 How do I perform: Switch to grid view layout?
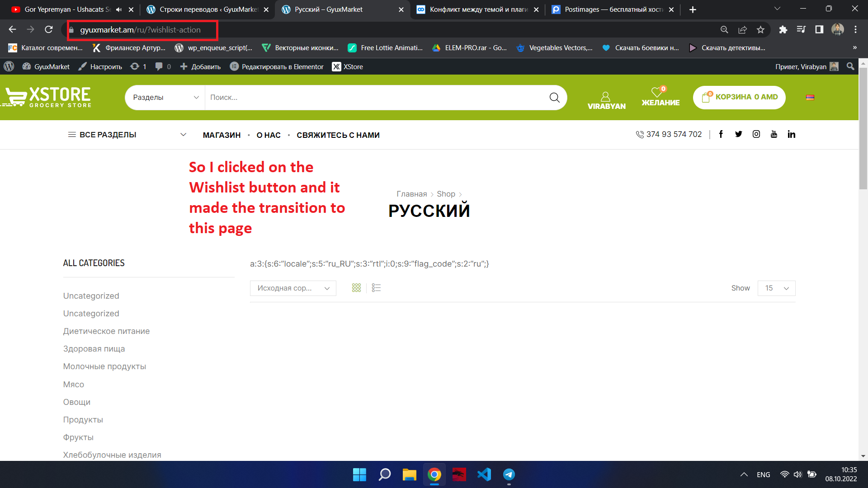tap(356, 288)
